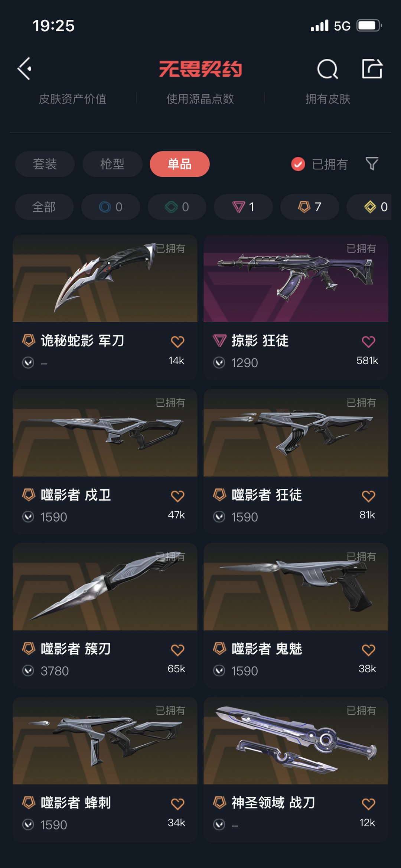Select the 单品 tab
Screen dimensions: 401x868
point(180,164)
